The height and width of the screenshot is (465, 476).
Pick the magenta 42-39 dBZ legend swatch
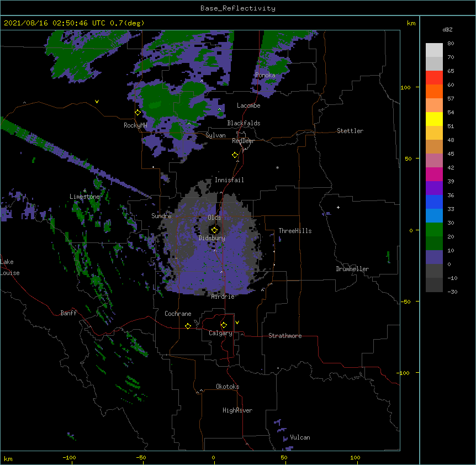click(x=434, y=175)
